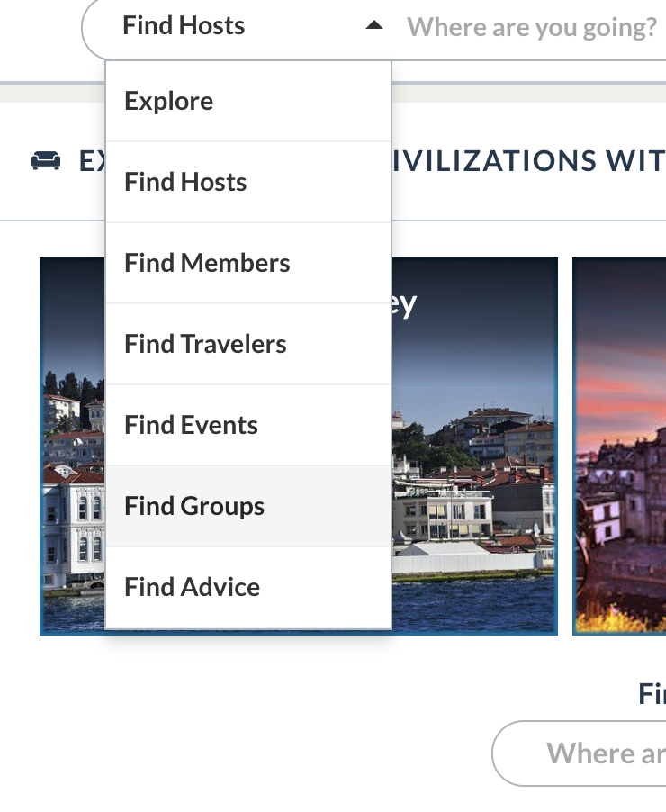Click the partial 'Fi' label above the lower search

coord(652,694)
